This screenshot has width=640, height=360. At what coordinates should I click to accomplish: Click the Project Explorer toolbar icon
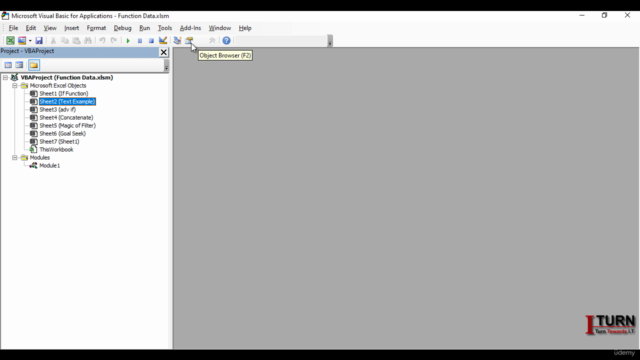click(x=177, y=40)
